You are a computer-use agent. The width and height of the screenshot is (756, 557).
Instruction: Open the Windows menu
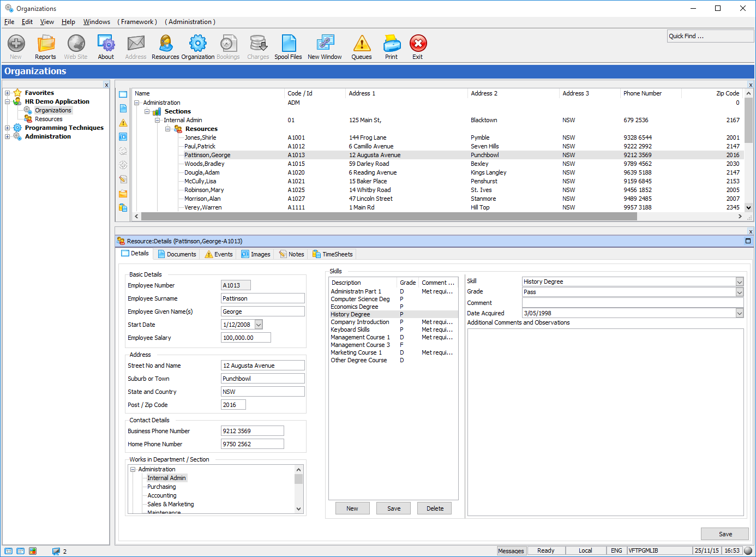(x=97, y=22)
